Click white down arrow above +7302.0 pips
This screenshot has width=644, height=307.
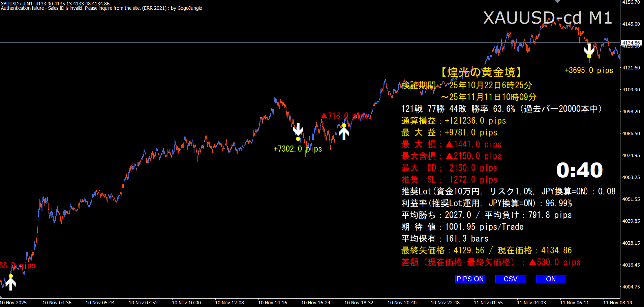click(x=298, y=129)
